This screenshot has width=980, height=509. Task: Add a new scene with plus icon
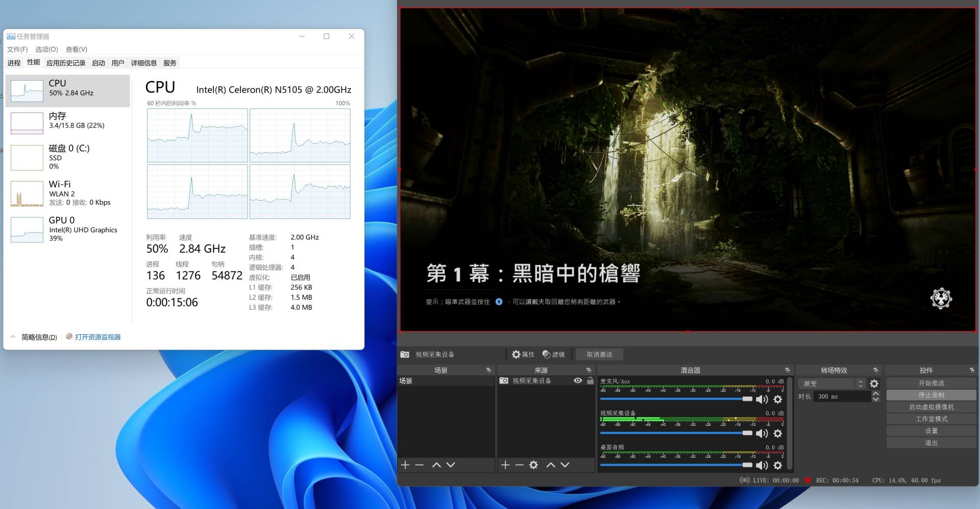405,465
